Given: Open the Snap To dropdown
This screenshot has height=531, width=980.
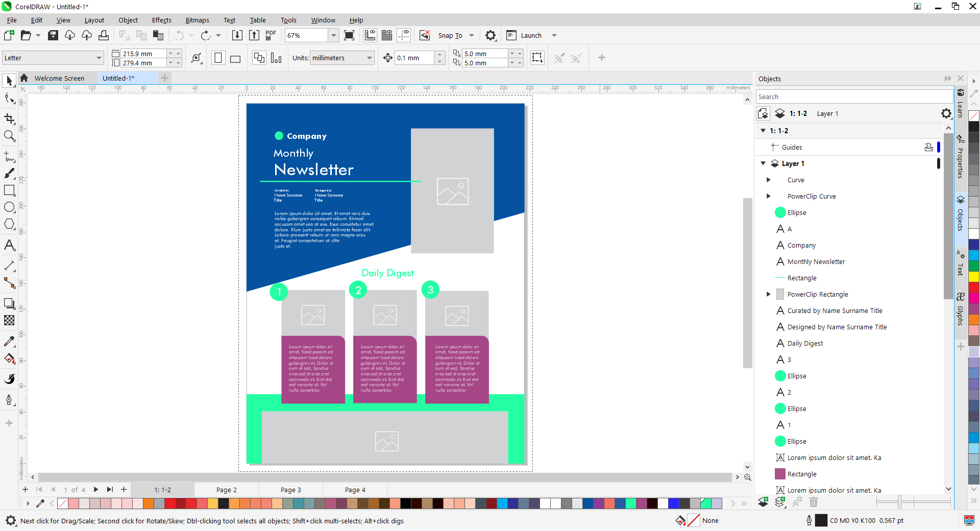Looking at the screenshot, I should pyautogui.click(x=472, y=35).
